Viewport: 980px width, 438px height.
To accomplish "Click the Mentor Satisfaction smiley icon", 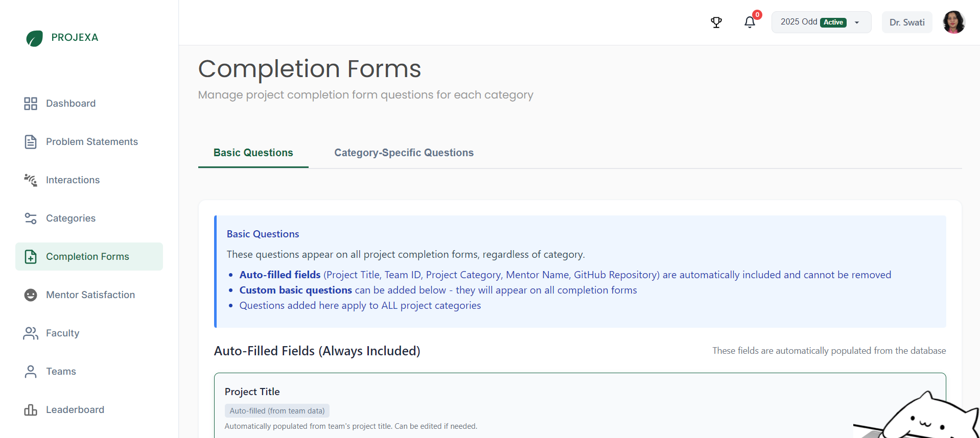I will (x=31, y=295).
